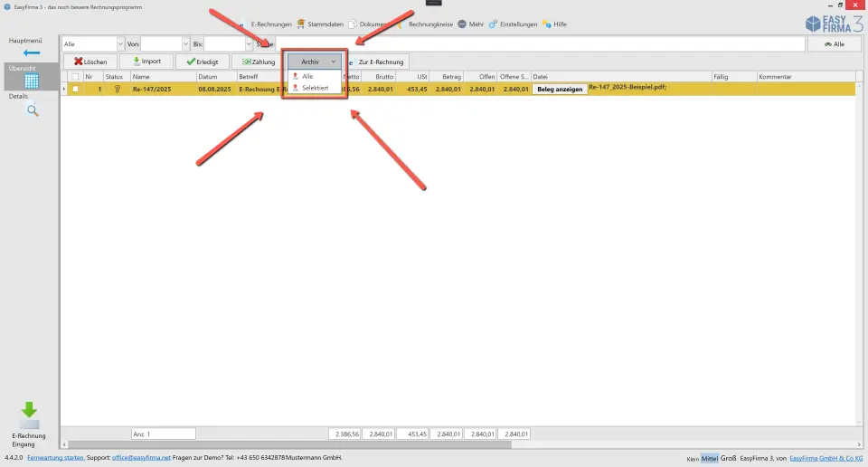This screenshot has height=467, width=868.
Task: Click the upload icon next to Selektiert
Action: tap(295, 88)
